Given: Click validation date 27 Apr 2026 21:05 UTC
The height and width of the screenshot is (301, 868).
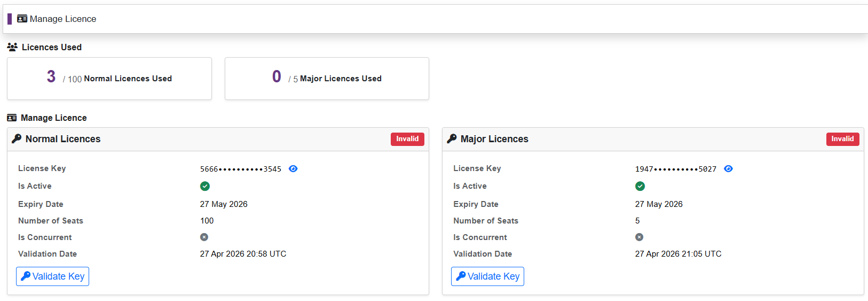Looking at the screenshot, I should click(x=678, y=254).
